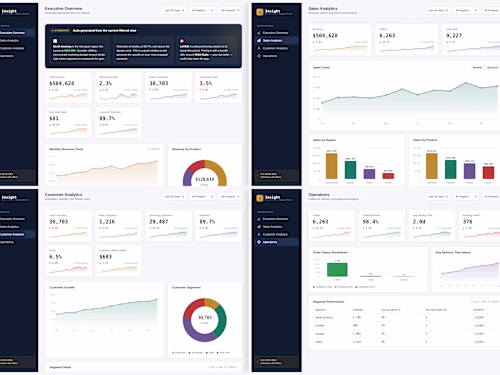
Task: Click red bar in Sales by Product chart
Action: (488, 173)
